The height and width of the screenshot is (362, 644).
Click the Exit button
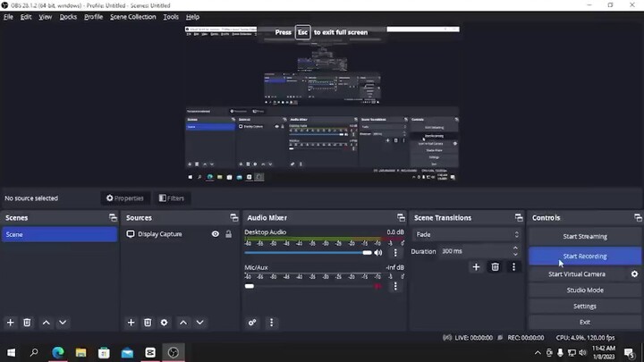coord(585,322)
